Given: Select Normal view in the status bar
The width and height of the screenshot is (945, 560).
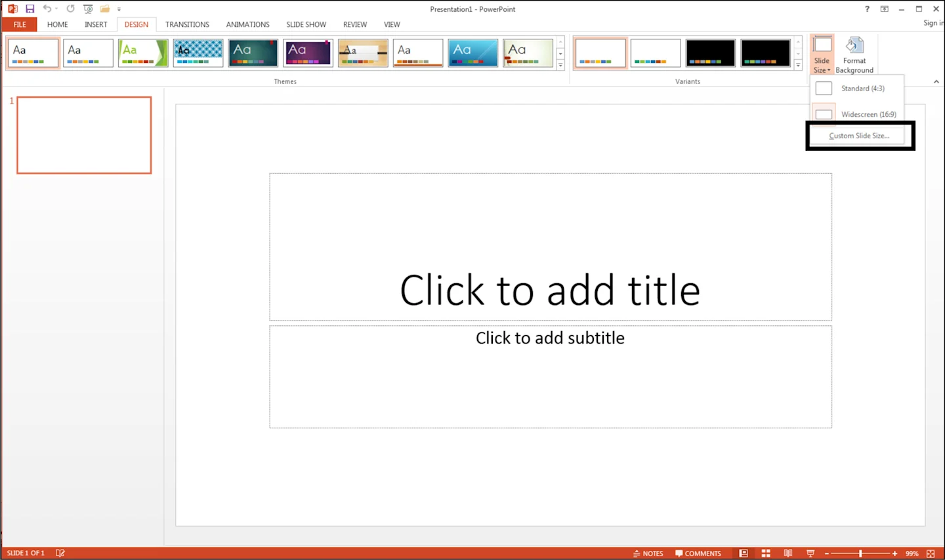Looking at the screenshot, I should (x=744, y=553).
